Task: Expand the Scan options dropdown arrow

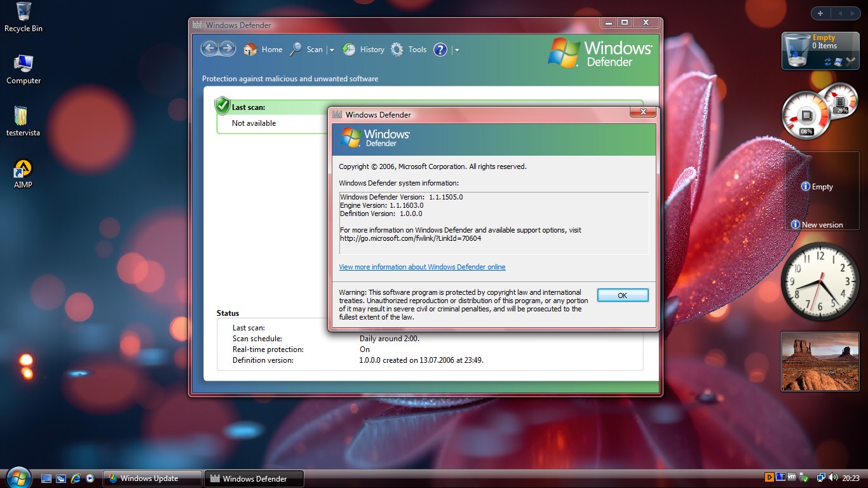Action: pos(331,50)
